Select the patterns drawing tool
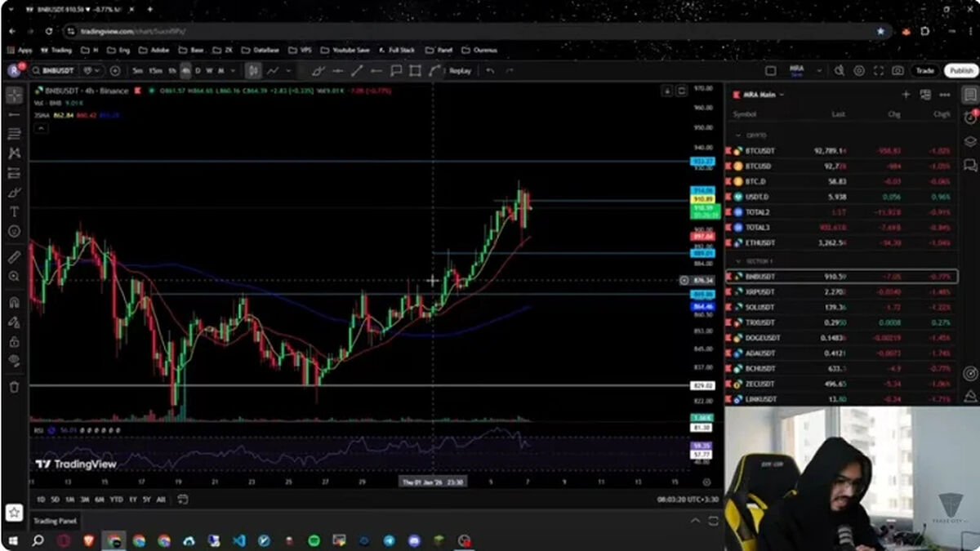This screenshot has height=551, width=980. click(x=14, y=153)
